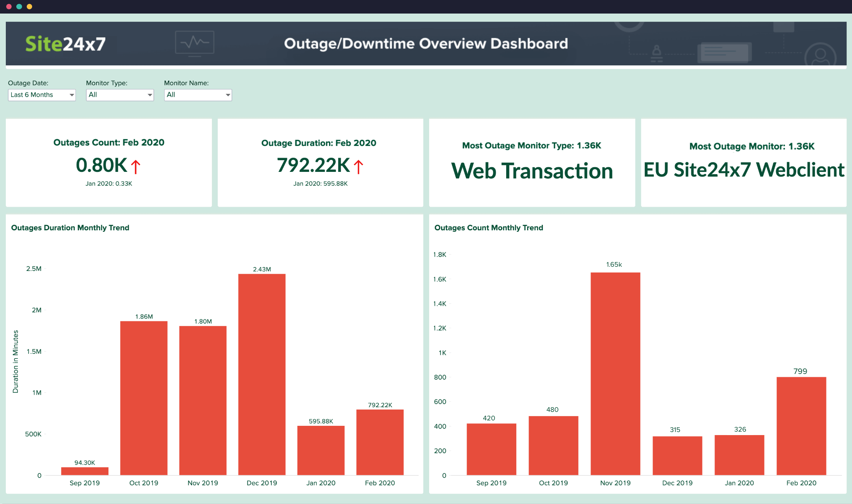Click the heartbeat monitor icon in banner

point(194,43)
